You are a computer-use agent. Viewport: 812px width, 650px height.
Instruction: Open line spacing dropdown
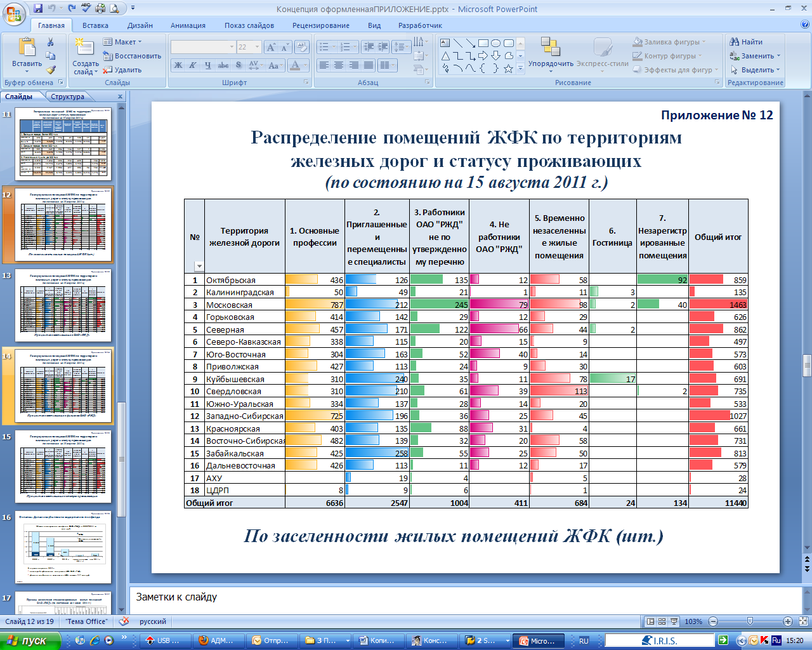(x=401, y=47)
